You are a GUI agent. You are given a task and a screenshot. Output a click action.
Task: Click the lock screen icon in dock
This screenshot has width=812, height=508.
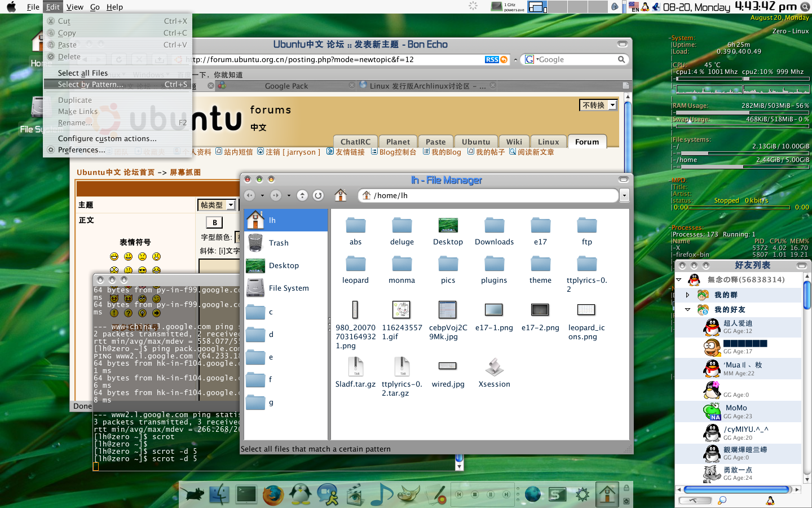(626, 488)
